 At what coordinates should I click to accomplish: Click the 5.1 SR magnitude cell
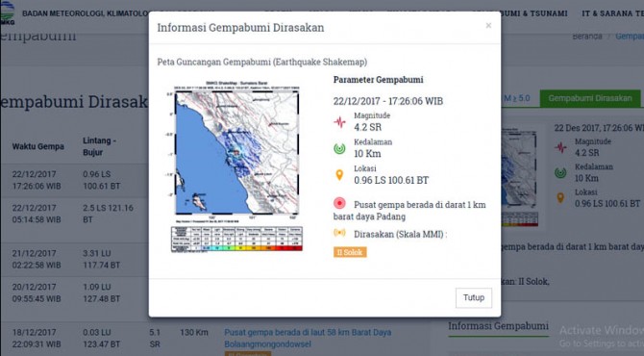tap(155, 338)
